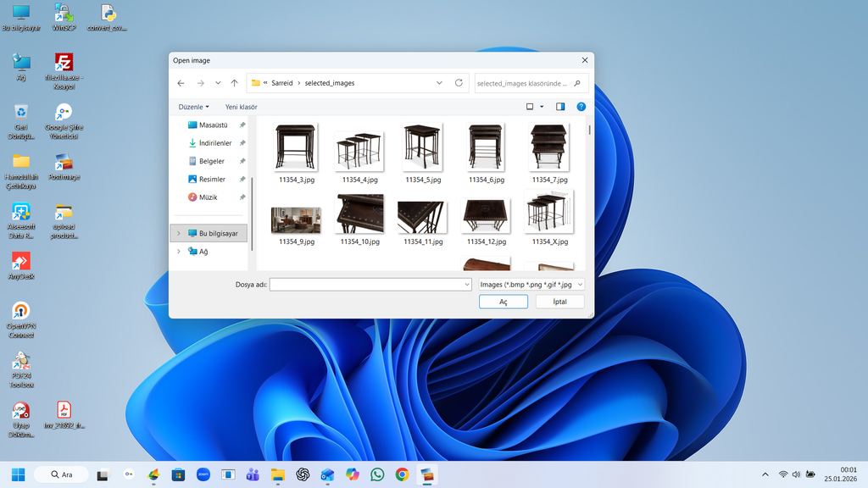
Task: Show hidden system tray icons
Action: (x=765, y=474)
